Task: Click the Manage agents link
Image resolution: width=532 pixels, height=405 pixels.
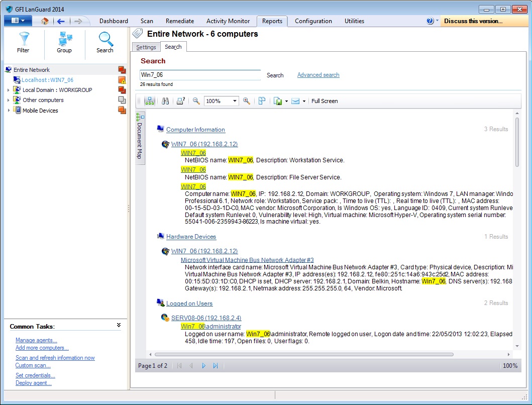Action: tap(36, 340)
